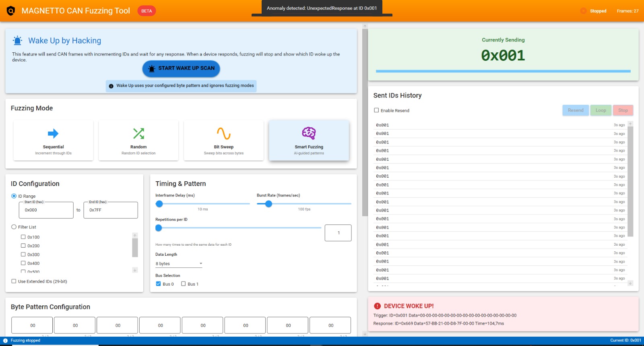Uncheck the Bus 0 checkbox
The height and width of the screenshot is (346, 644).
(158, 284)
